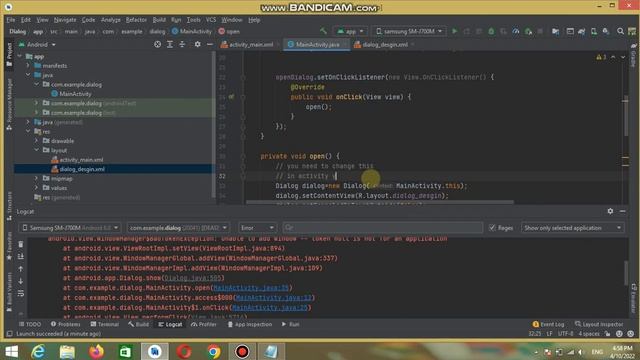The height and width of the screenshot is (360, 640).
Task: Collapse the layout folder
Action: click(x=36, y=150)
